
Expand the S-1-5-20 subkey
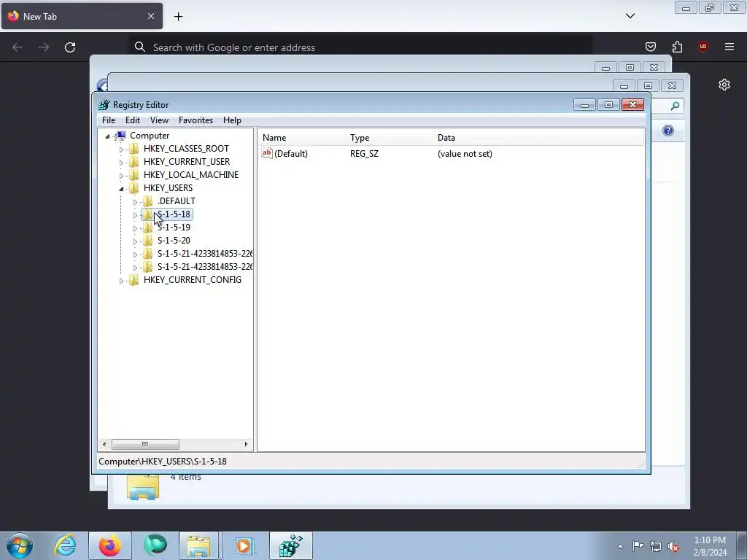135,241
